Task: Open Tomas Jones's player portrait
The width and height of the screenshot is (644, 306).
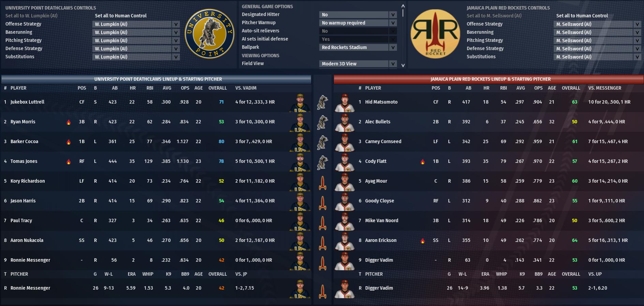Action: pos(300,162)
